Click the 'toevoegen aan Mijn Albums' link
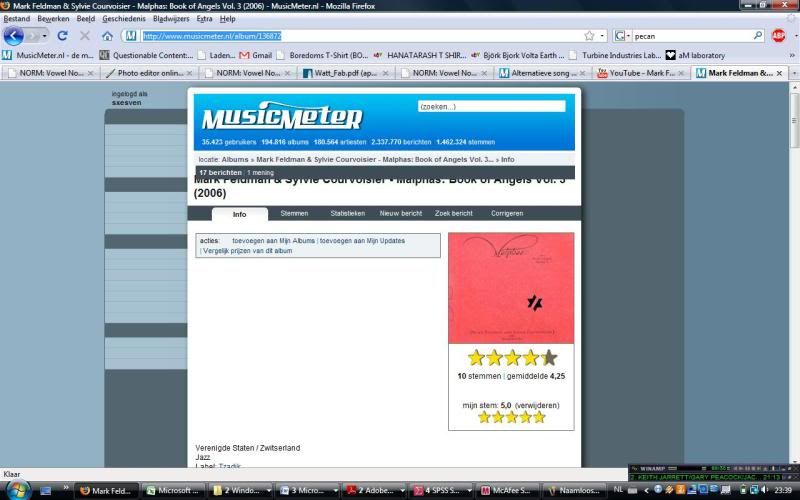800x500 pixels. [x=273, y=241]
